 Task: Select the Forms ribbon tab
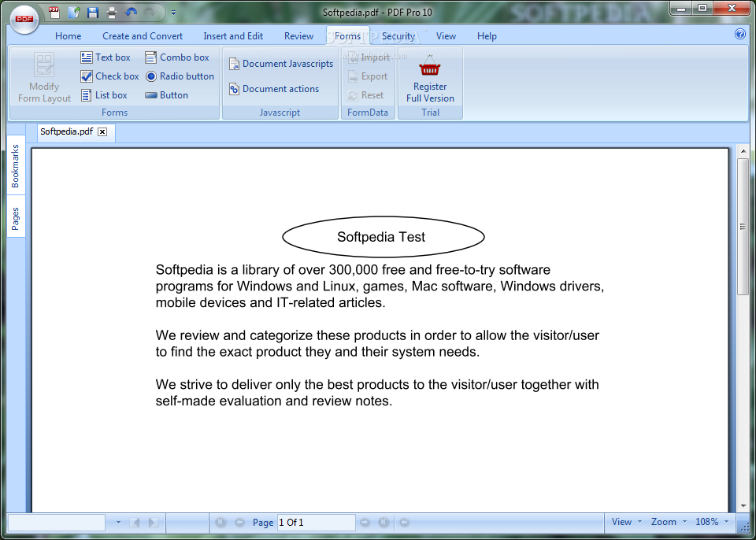pos(347,36)
